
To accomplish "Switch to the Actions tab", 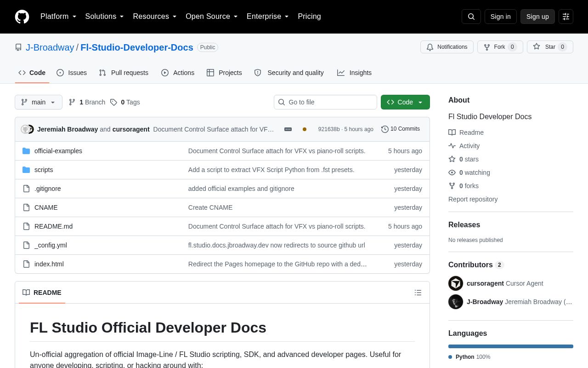I will click(178, 73).
